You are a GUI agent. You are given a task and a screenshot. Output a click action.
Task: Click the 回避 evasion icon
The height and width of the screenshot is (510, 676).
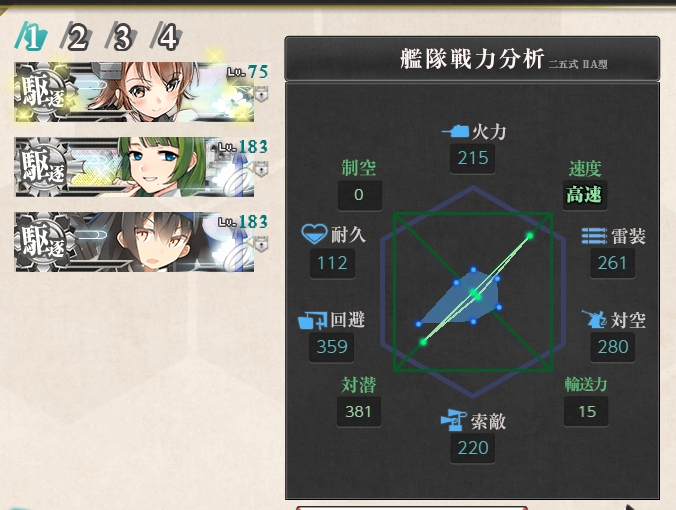313,320
